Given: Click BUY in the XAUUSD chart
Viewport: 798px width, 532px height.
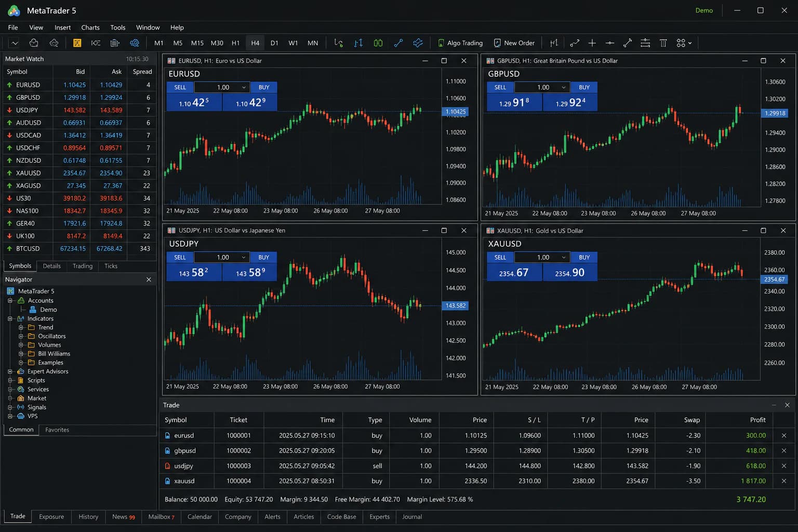Looking at the screenshot, I should click(x=584, y=257).
